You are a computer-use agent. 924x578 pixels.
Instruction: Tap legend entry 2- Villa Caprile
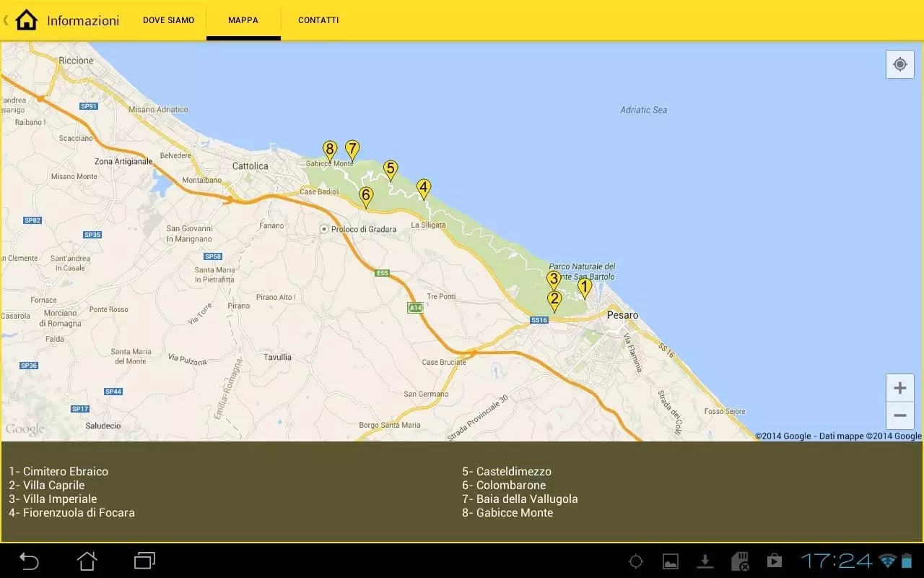[47, 485]
